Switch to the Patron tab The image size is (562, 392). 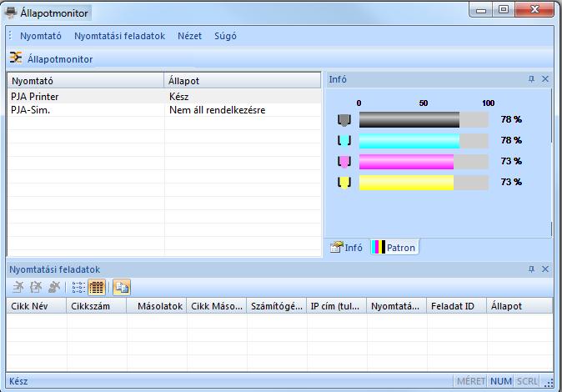[x=394, y=248]
